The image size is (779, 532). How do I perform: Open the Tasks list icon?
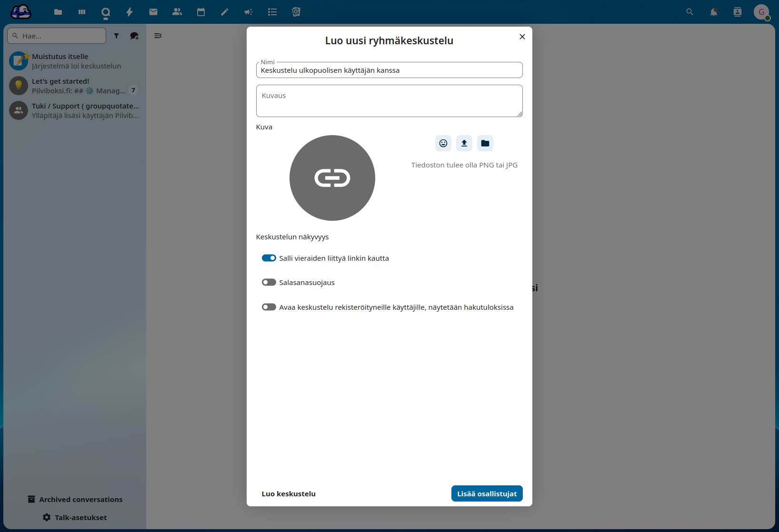272,12
